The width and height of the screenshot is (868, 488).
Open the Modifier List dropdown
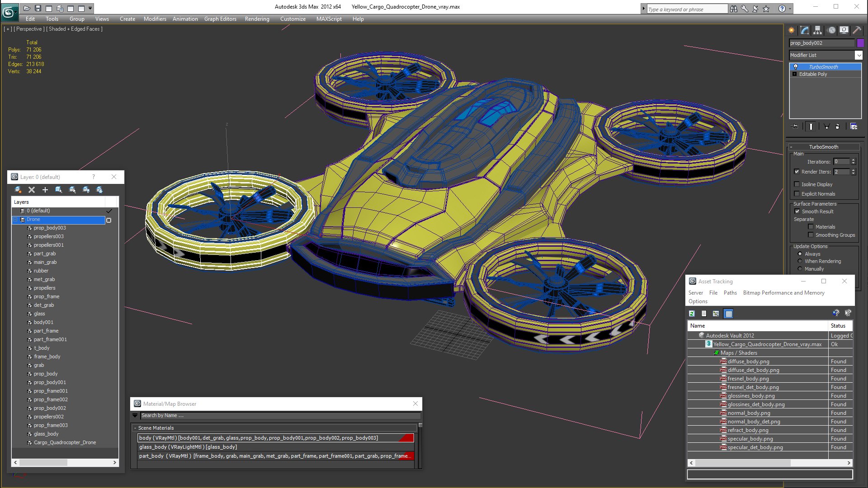tap(826, 55)
